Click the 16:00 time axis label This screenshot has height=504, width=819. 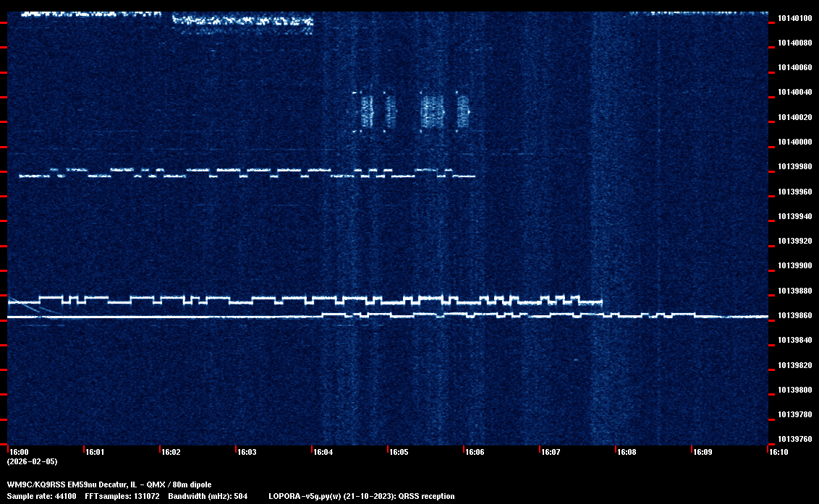[x=19, y=452]
